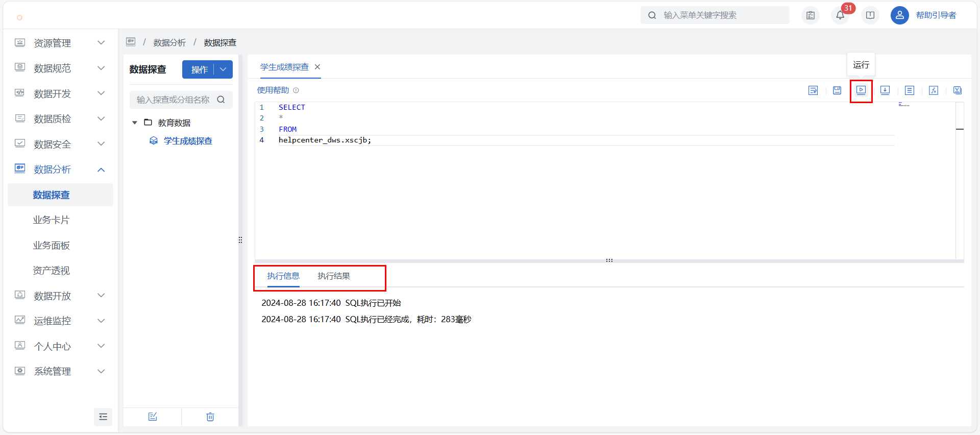Switch to the 执行信息 tab
The image size is (980, 435).
[x=283, y=276]
